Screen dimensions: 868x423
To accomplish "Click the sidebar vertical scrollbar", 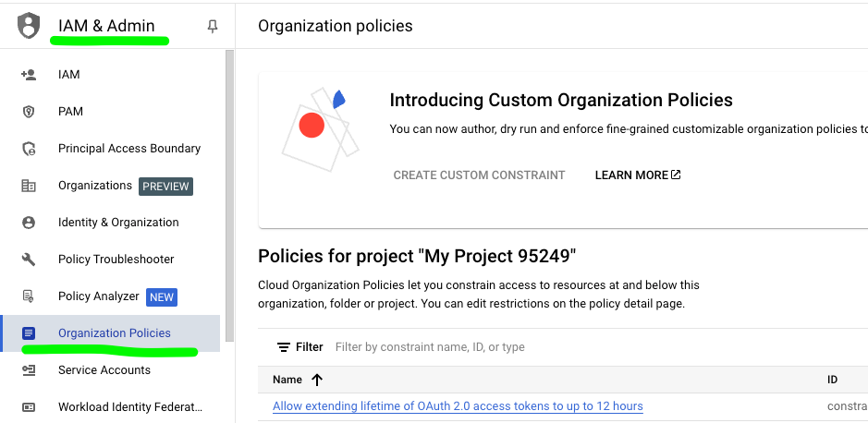I will pyautogui.click(x=230, y=195).
